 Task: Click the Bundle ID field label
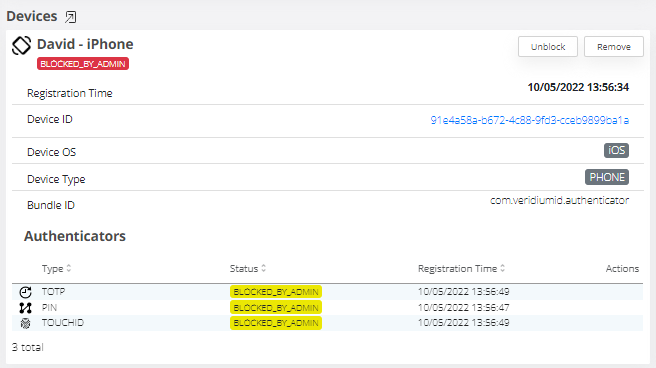click(51, 205)
